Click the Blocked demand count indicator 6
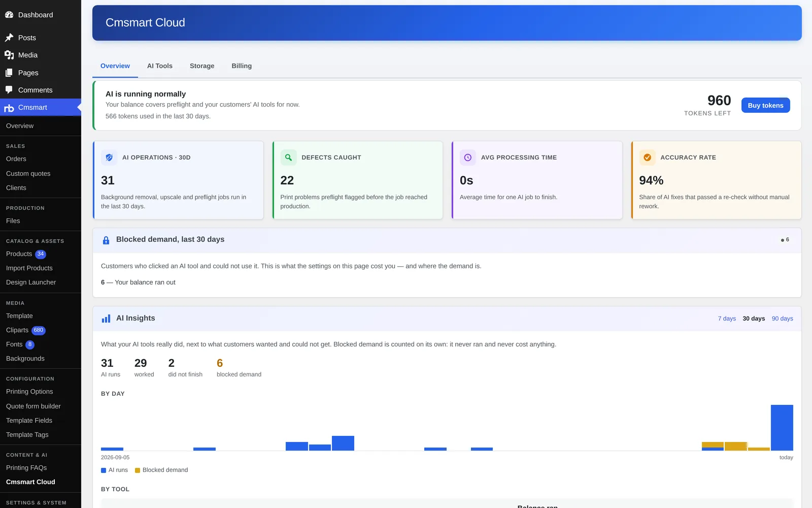The image size is (812, 508). (x=785, y=240)
